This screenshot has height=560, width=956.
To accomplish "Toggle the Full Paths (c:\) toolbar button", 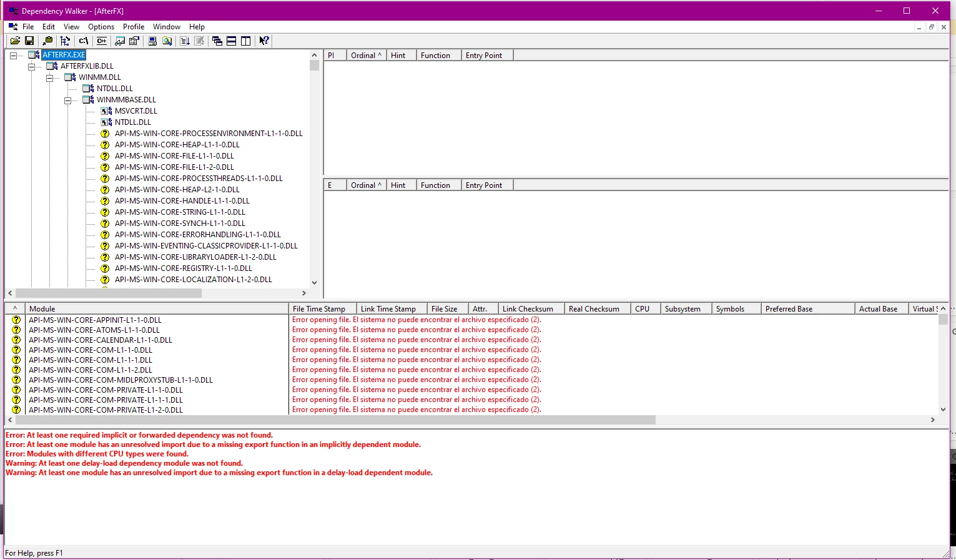I will 83,41.
